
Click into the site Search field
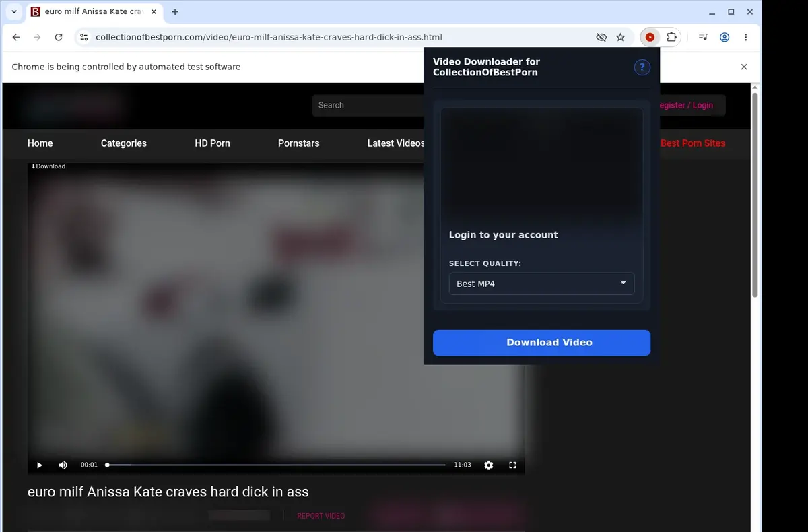(367, 105)
